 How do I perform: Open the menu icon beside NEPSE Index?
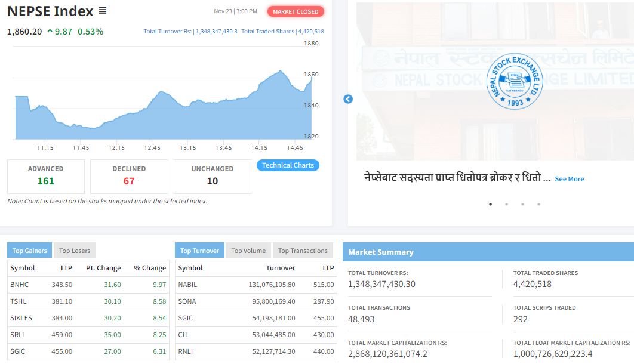103,11
